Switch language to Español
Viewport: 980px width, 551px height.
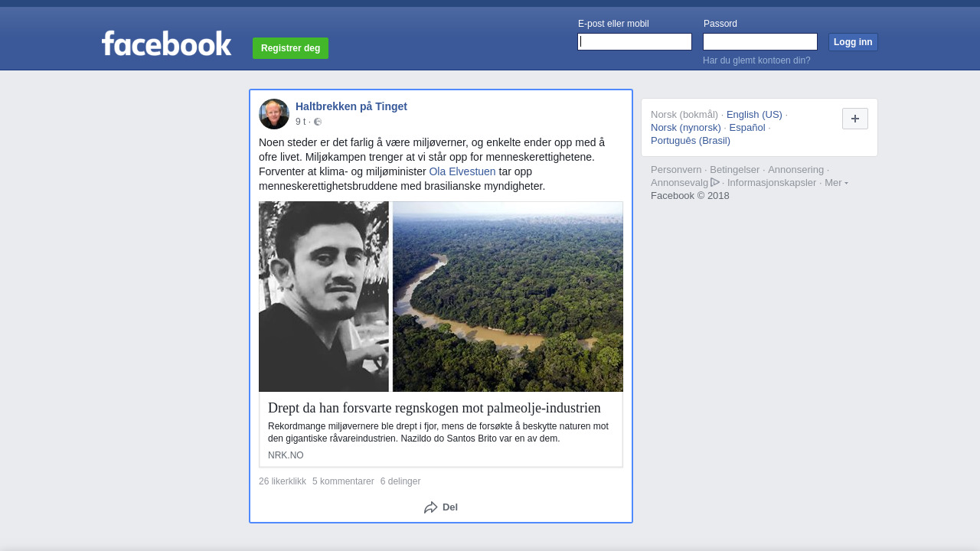[747, 128]
